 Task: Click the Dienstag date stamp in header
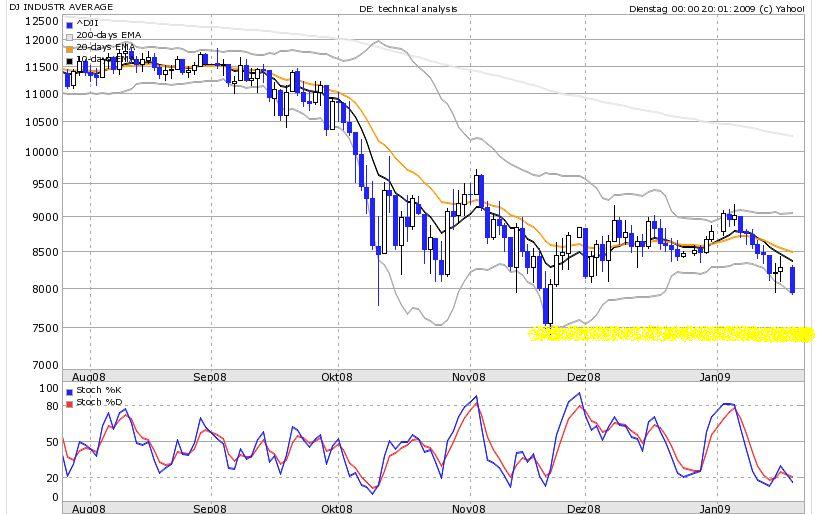coord(716,9)
